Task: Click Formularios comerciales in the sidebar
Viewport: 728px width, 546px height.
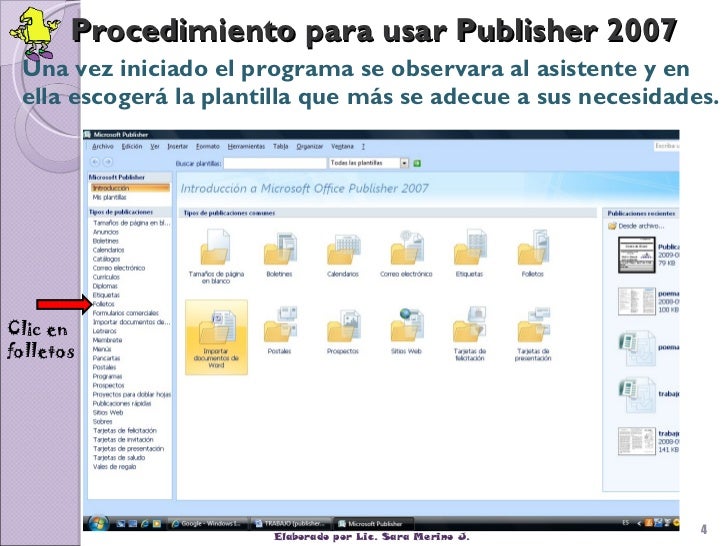Action: click(126, 313)
